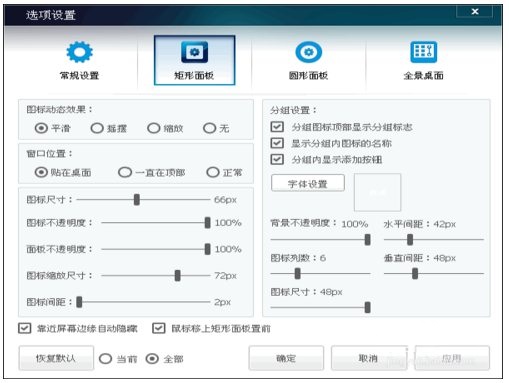
Task: Select the 平滑 icon effect radio
Action: [41, 128]
